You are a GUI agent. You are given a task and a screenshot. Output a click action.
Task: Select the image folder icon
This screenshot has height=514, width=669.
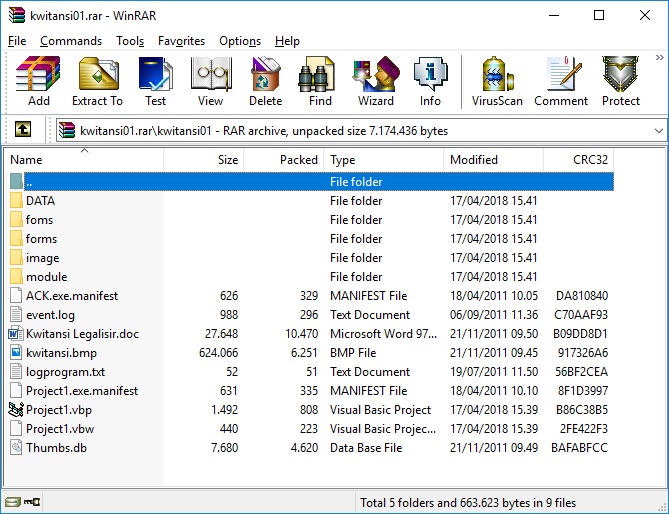coord(16,258)
